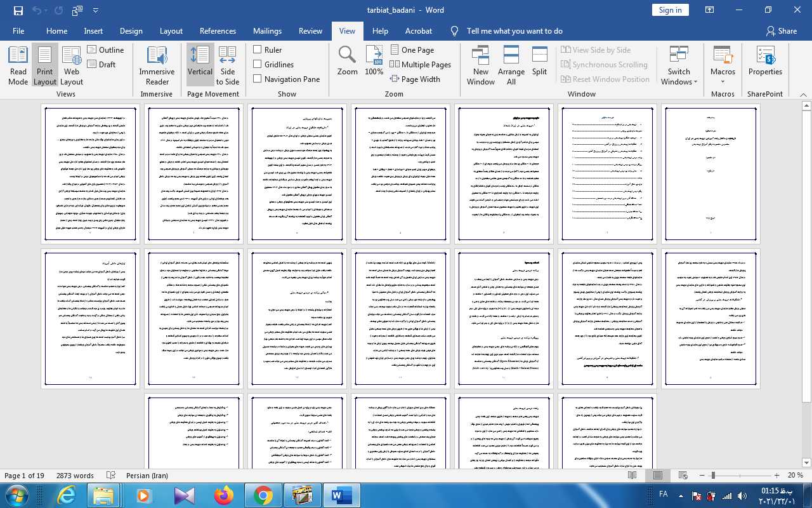
Task: Open the Immersive Reader
Action: (157, 65)
